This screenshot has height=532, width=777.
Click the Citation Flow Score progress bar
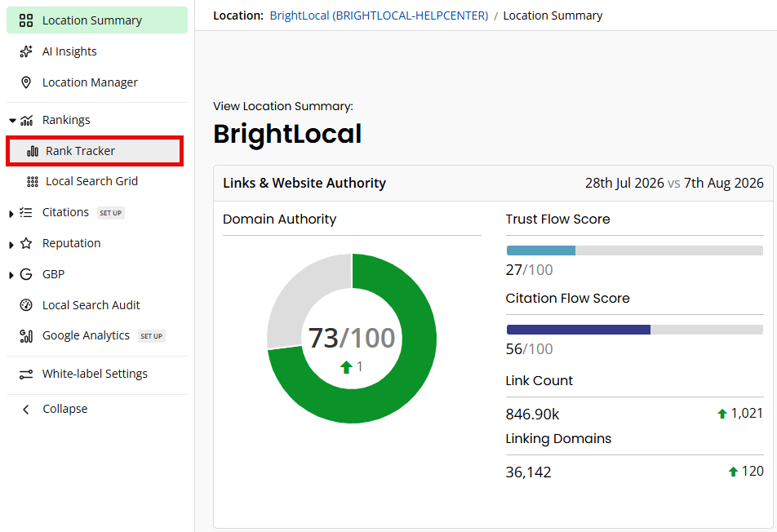pos(634,330)
